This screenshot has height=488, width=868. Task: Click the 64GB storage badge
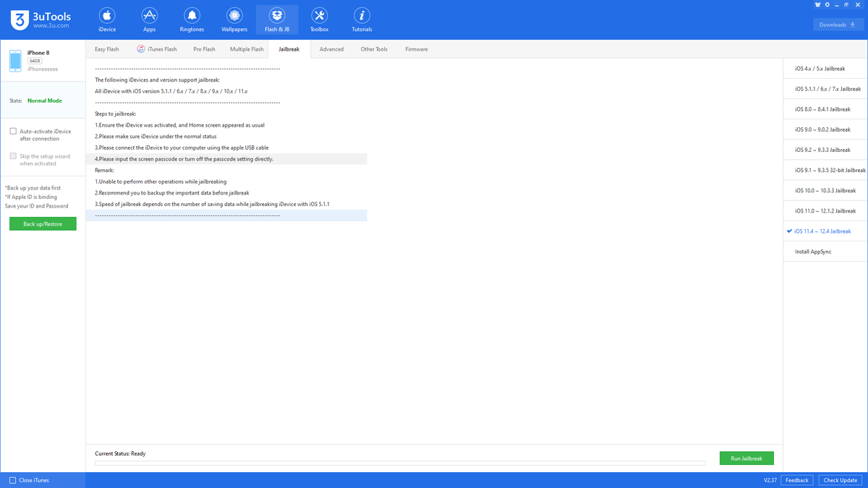point(35,61)
